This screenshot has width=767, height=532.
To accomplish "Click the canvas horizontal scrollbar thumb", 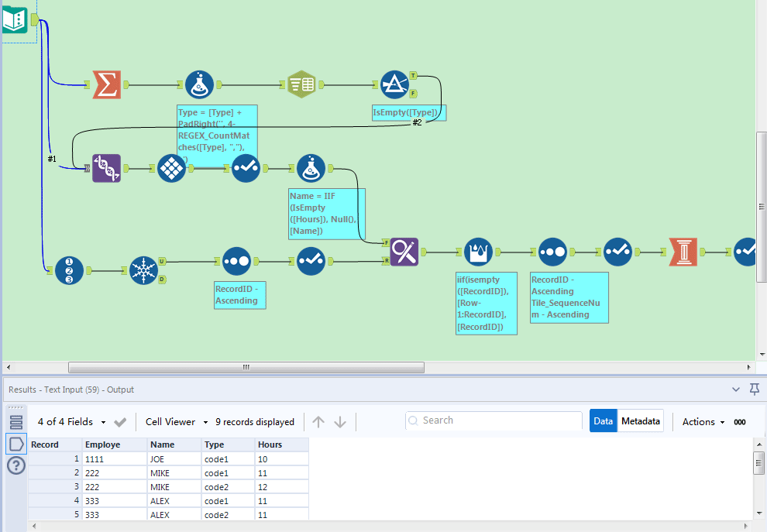I will (x=246, y=367).
